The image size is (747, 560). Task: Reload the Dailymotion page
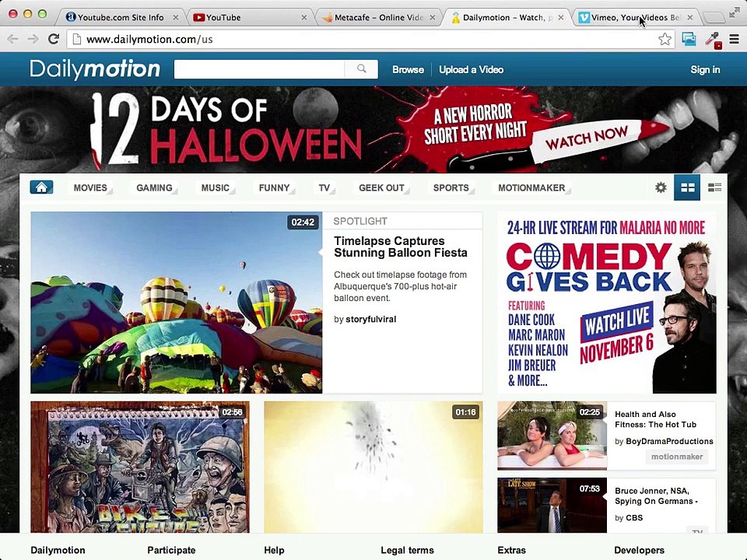point(54,39)
